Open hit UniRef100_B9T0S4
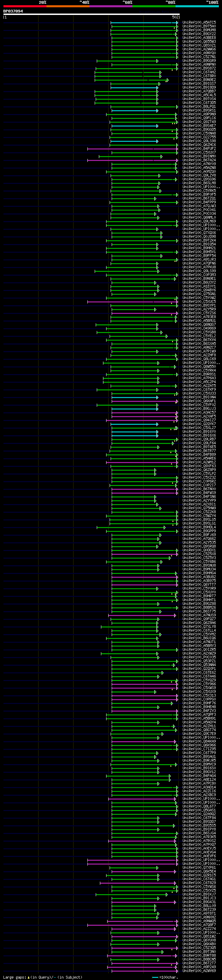The image size is (222, 980). pyautogui.click(x=199, y=99)
